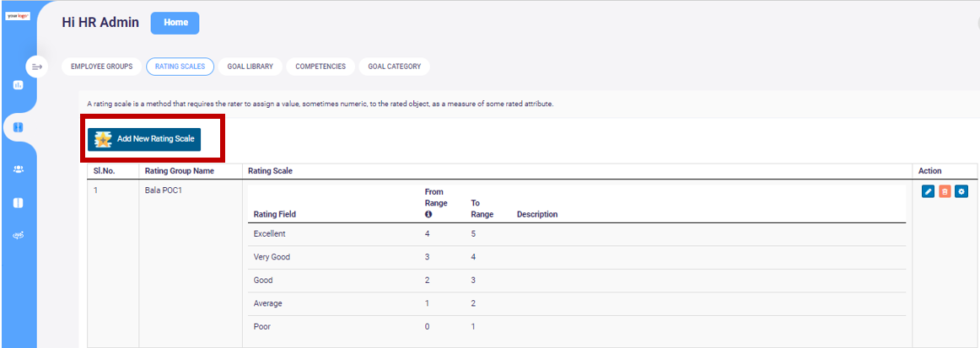Switch to the Employee Groups tab
This screenshot has height=348, width=980.
(101, 67)
